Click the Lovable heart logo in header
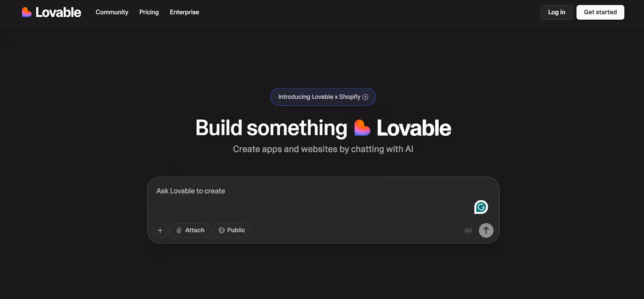This screenshot has height=299, width=644. (27, 12)
